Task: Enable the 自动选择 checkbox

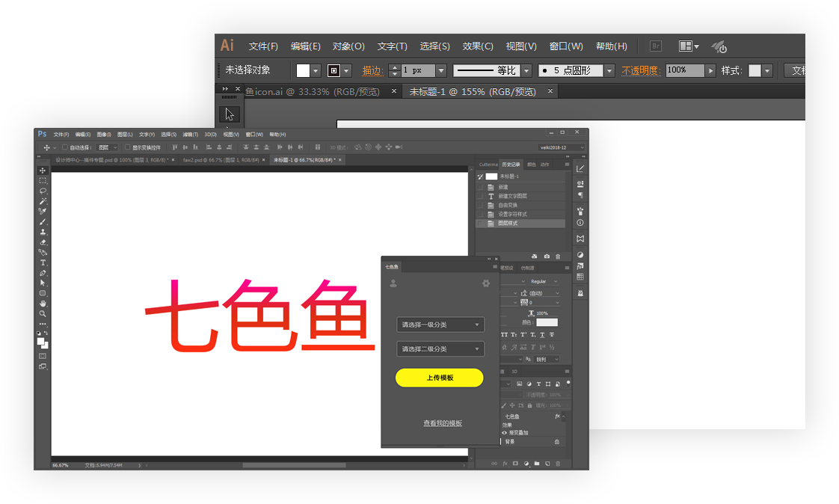Action: click(65, 147)
